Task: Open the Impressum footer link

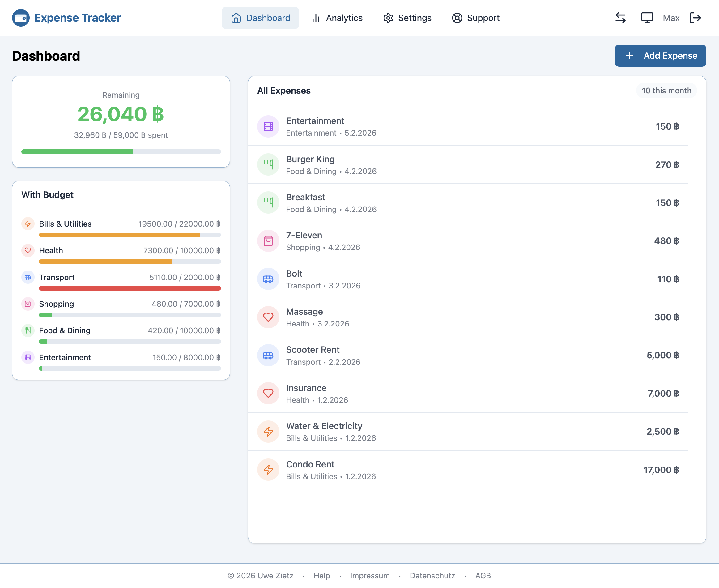Action: coord(369,576)
